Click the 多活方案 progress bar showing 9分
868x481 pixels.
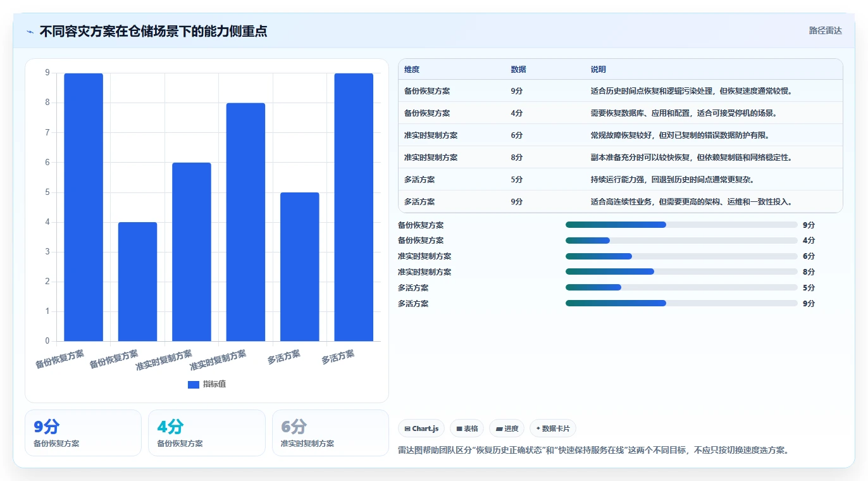(x=681, y=304)
